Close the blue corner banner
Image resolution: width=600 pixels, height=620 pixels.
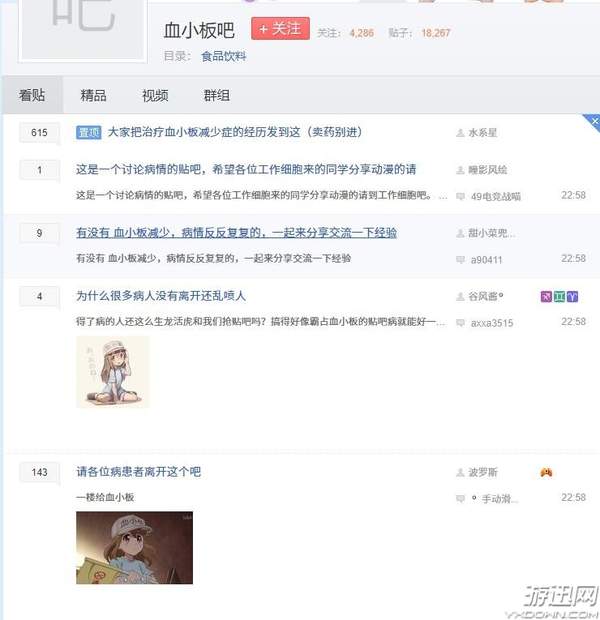coord(594,121)
